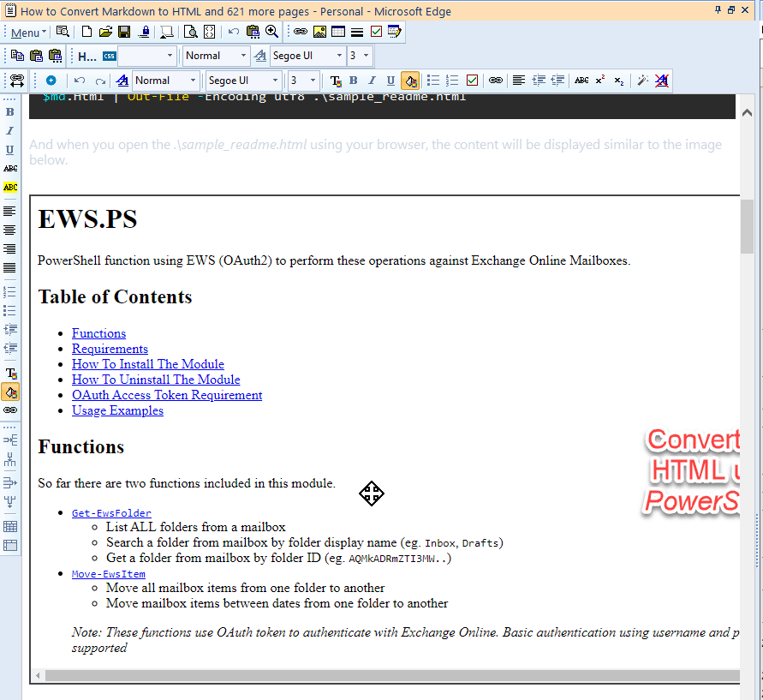Insert a checkbox using the icon beside the numbered list
This screenshot has width=763, height=700.
pyautogui.click(x=472, y=81)
